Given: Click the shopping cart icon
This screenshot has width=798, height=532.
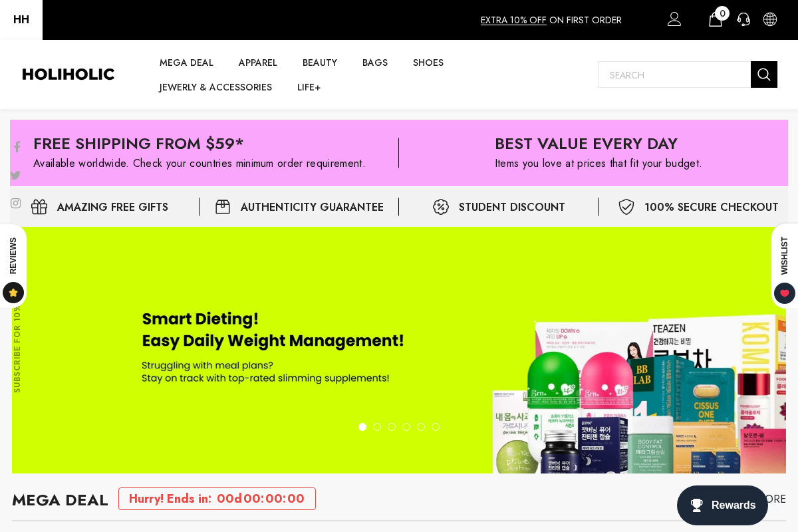Looking at the screenshot, I should (715, 19).
